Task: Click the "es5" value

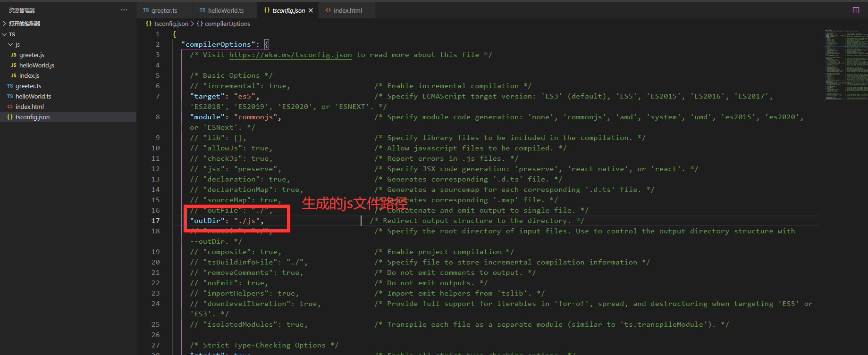Action: 244,96
